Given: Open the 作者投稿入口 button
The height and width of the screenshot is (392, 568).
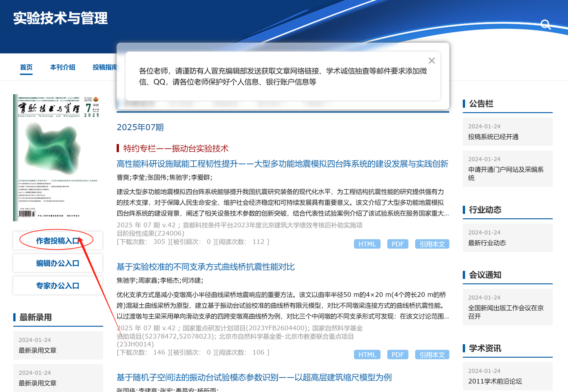Looking at the screenshot, I should (58, 240).
